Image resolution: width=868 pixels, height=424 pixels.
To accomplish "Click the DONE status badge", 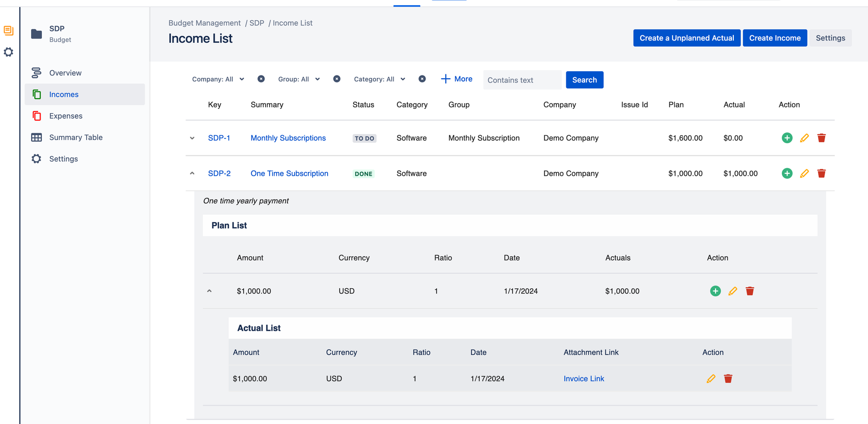I will pos(363,174).
